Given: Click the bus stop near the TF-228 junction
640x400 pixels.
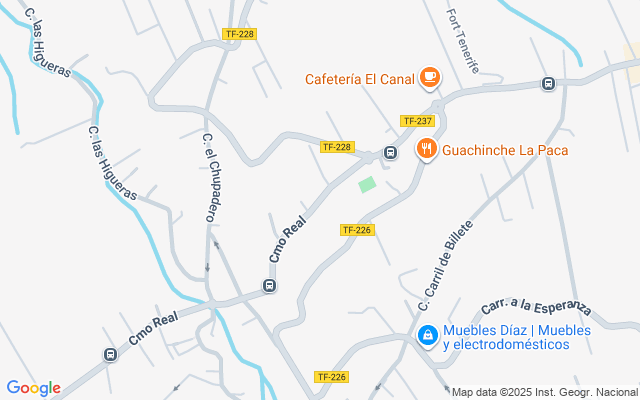Looking at the screenshot, I should (x=390, y=153).
